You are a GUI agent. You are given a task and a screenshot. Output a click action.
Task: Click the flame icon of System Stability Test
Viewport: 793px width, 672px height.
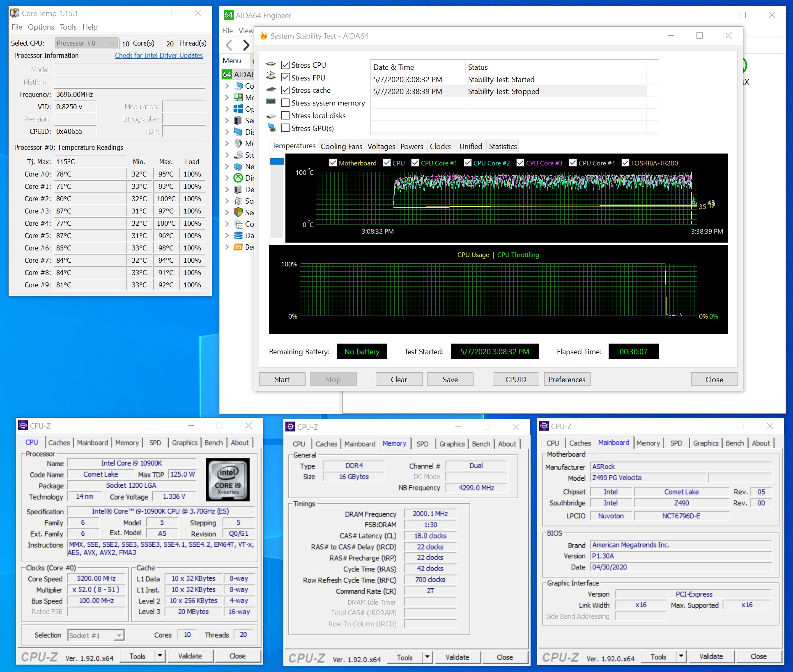click(264, 36)
